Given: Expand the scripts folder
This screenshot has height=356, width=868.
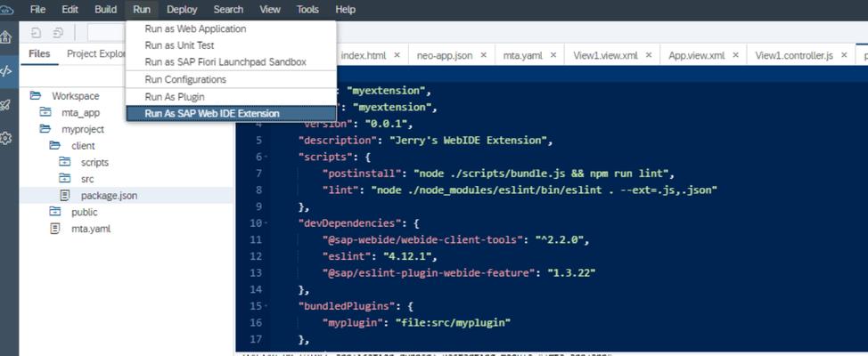Looking at the screenshot, I should click(65, 162).
